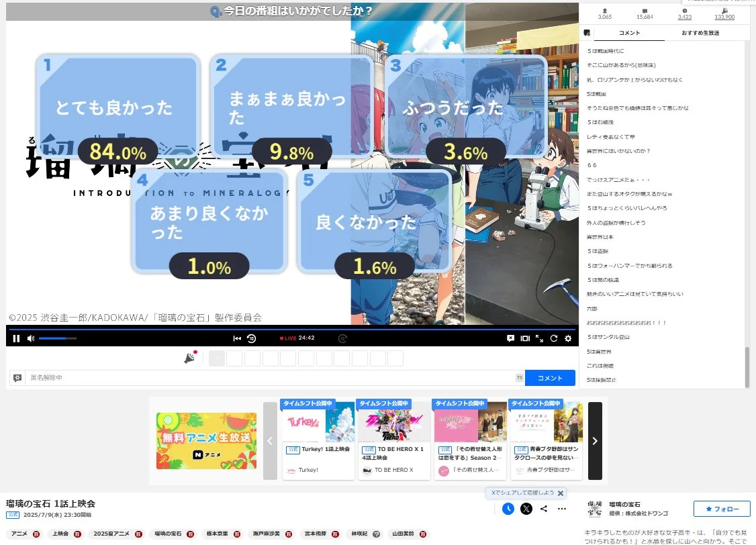Switch to the おすすめ生放送 tab
756x545 pixels.
[700, 33]
